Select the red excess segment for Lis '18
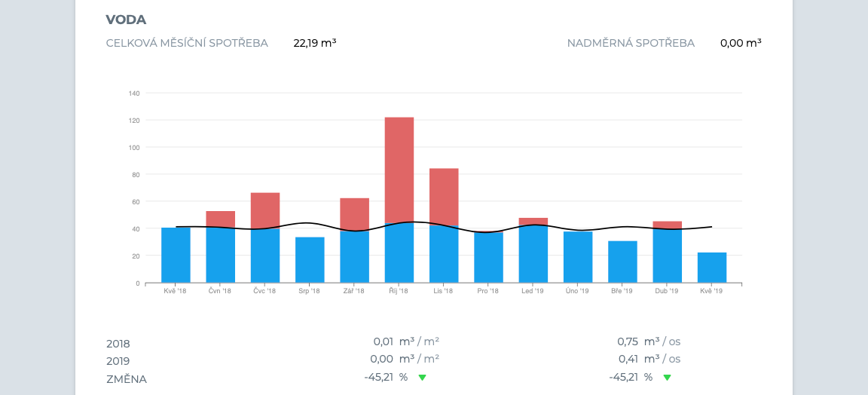The height and width of the screenshot is (395, 868). point(444,196)
